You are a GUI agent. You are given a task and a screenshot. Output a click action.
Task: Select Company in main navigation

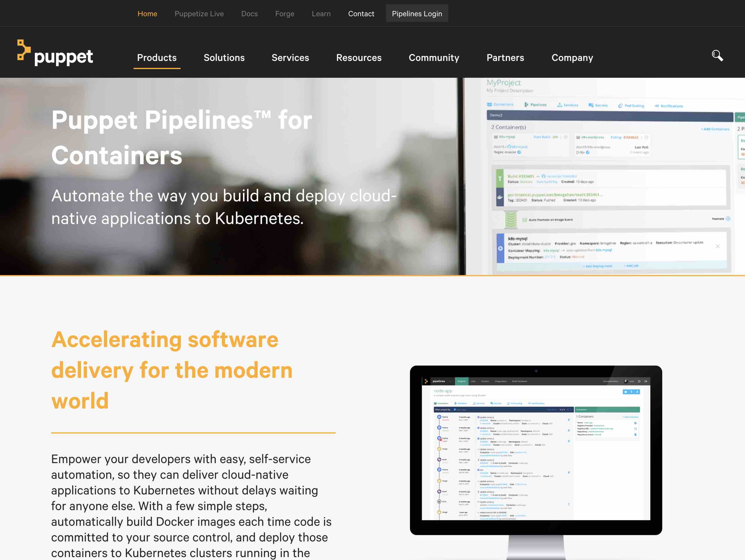(x=572, y=57)
